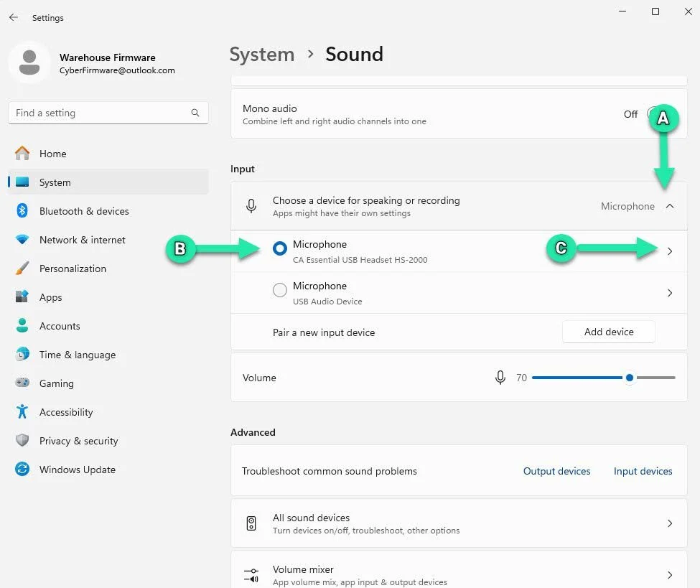Screen dimensions: 700x588
Task: Open Gaming settings
Action: 55,383
